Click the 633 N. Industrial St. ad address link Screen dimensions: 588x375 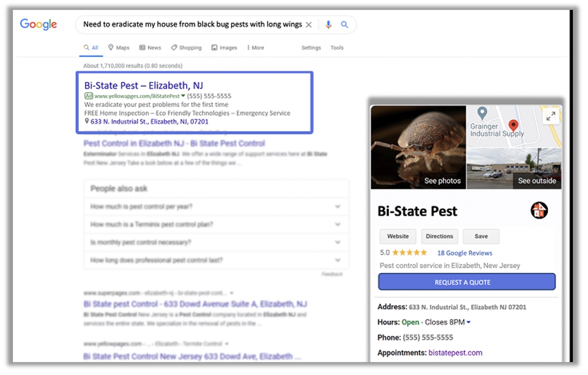pos(149,122)
